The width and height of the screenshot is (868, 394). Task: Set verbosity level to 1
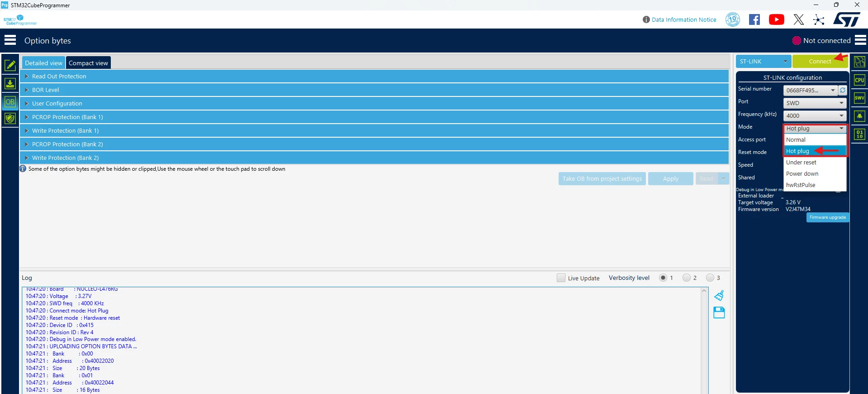[663, 278]
